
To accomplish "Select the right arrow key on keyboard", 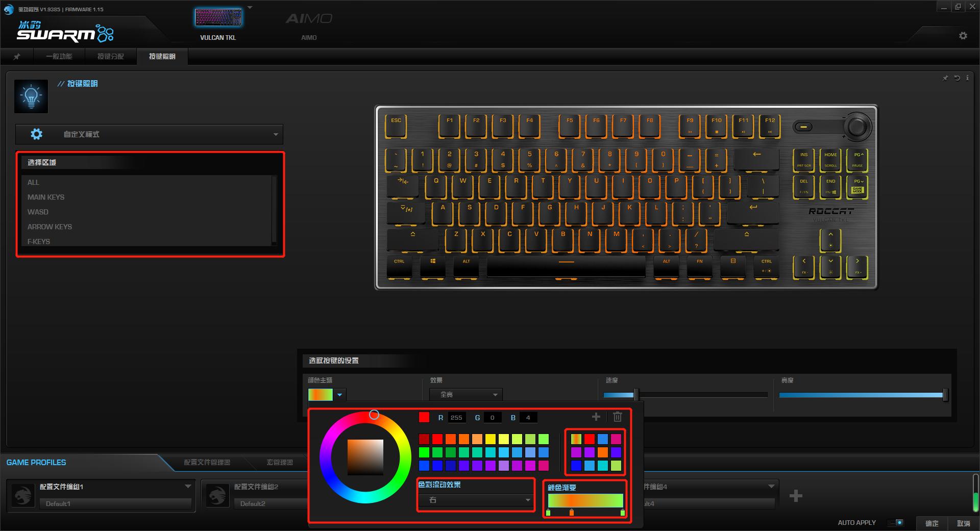I will pyautogui.click(x=857, y=267).
